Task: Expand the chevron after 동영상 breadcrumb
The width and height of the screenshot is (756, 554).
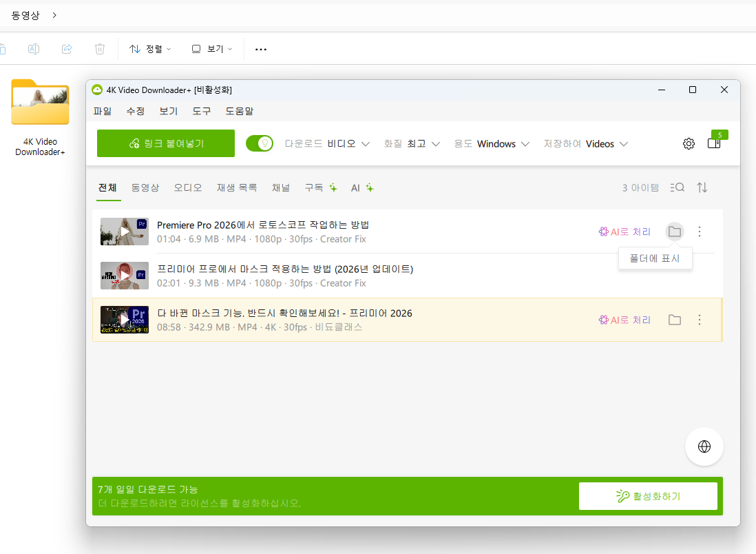Action: pyautogui.click(x=54, y=15)
